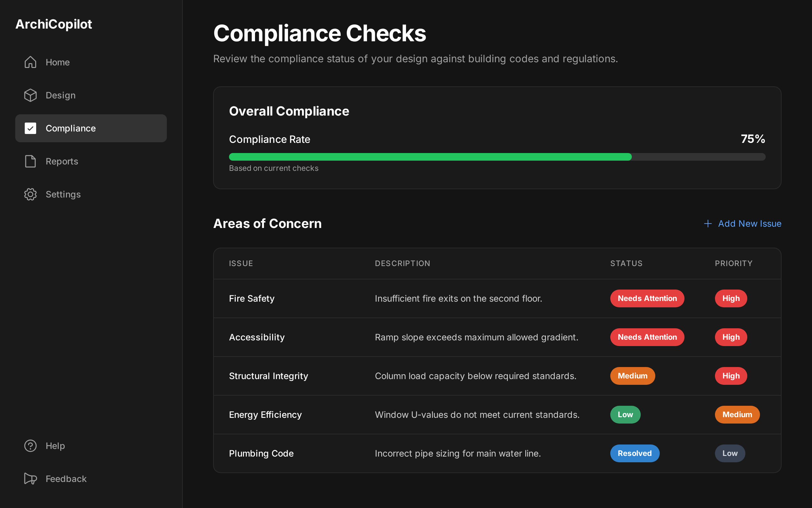Open the Help section
Screen dimensions: 812x508
click(x=91, y=446)
